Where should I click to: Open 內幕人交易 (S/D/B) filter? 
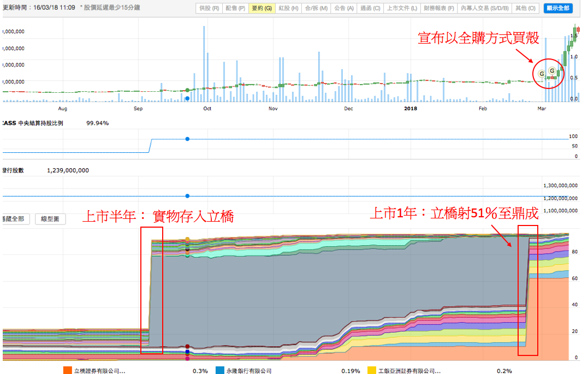click(x=484, y=9)
